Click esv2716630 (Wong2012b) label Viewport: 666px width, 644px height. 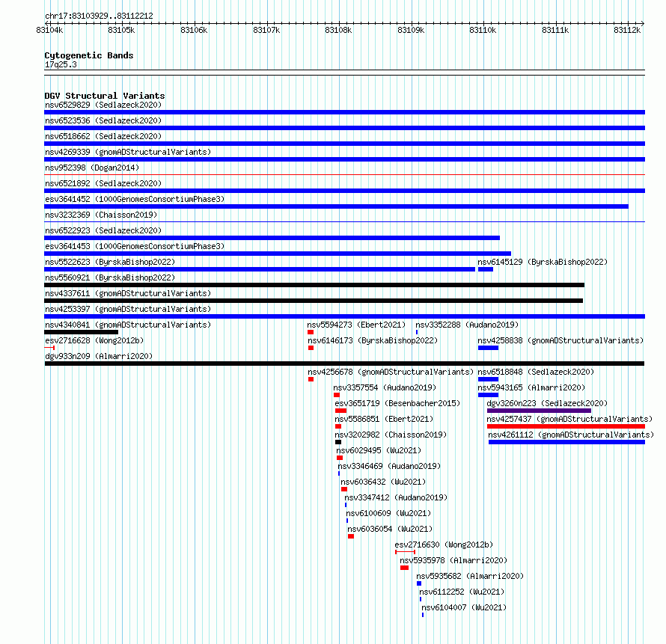tap(444, 545)
